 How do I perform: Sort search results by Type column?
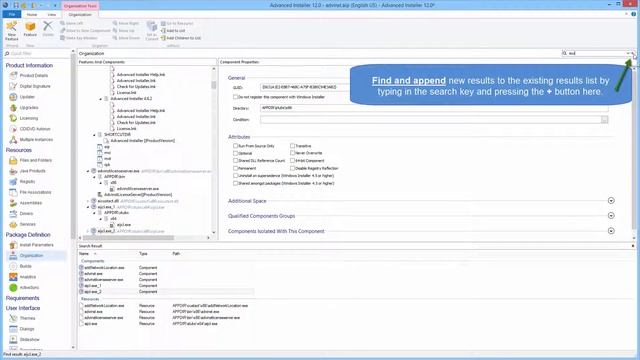click(143, 253)
